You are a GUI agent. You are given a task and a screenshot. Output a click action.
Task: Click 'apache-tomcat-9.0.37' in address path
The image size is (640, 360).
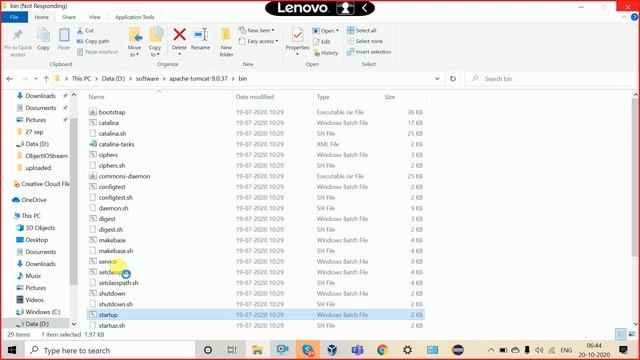(198, 78)
